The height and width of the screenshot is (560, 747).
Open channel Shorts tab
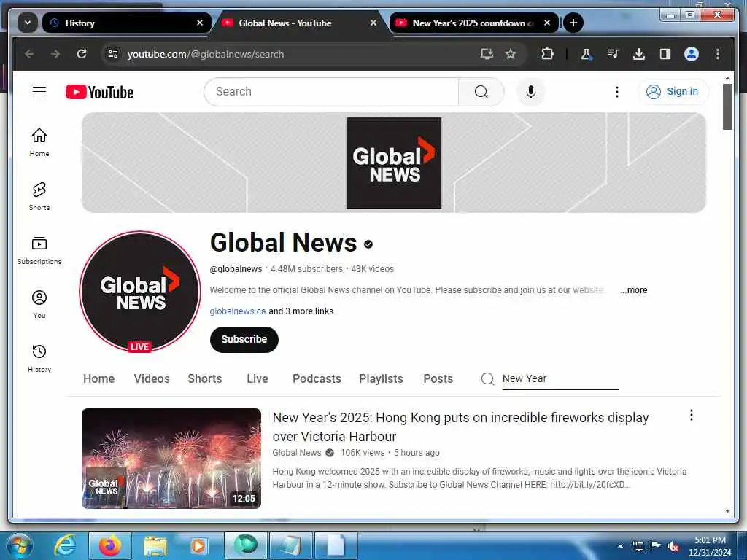click(x=205, y=378)
